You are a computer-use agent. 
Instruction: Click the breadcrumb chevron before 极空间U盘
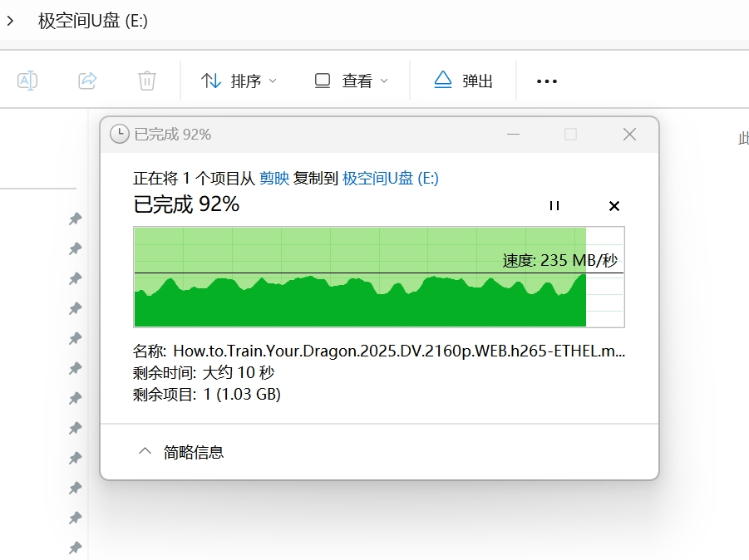[10, 21]
